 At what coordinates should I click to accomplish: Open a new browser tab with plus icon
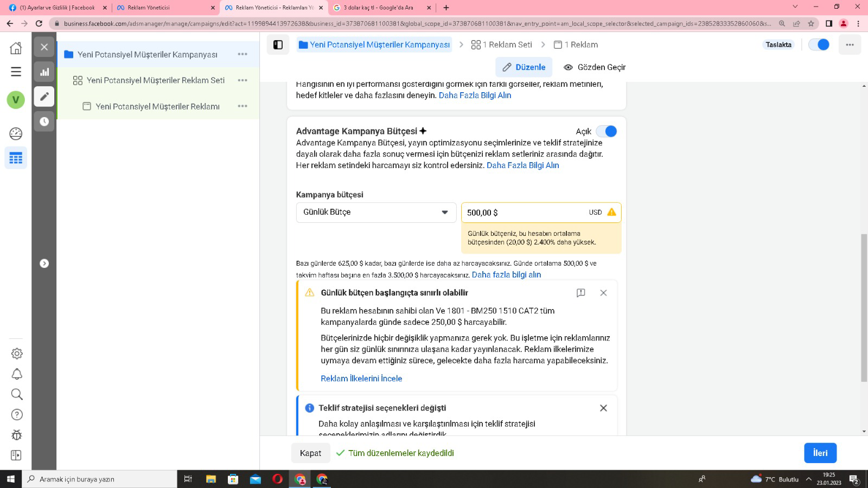click(x=446, y=8)
